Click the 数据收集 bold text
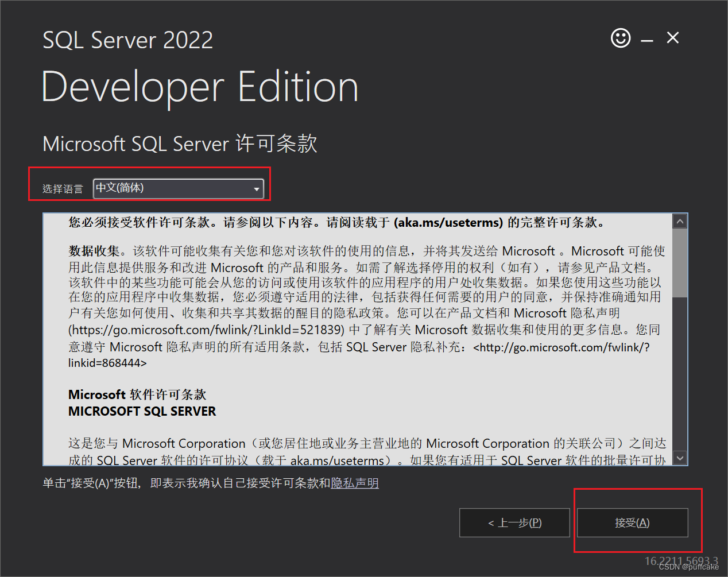 pyautogui.click(x=94, y=251)
